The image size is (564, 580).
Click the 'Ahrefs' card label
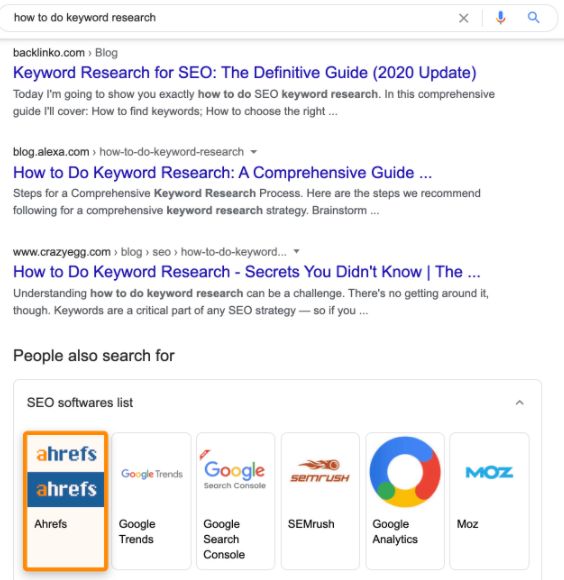pyautogui.click(x=51, y=524)
